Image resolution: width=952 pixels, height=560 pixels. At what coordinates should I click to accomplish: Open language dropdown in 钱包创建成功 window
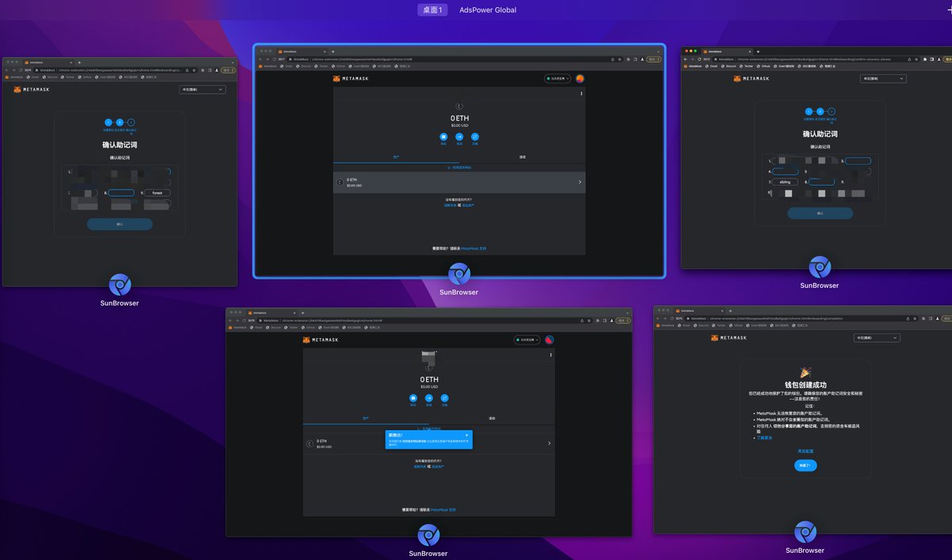[877, 338]
